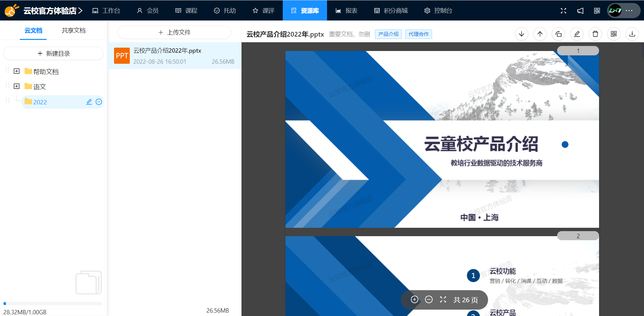
Task: Click the 产品介绍 tag
Action: [x=388, y=34]
